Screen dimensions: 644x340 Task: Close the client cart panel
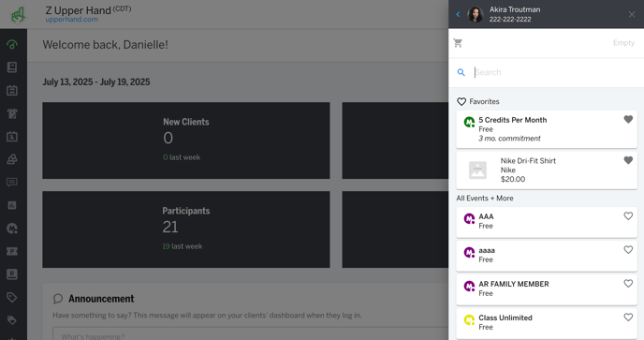click(632, 14)
